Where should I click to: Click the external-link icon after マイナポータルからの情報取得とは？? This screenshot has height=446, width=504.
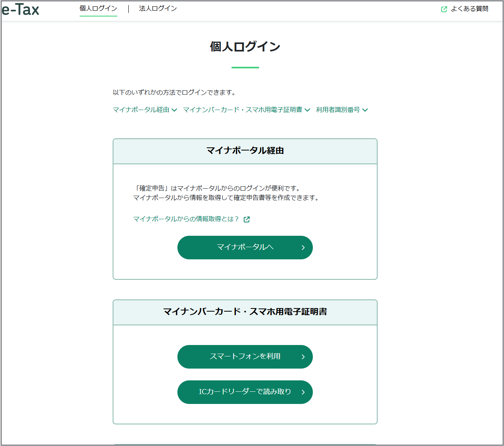247,219
